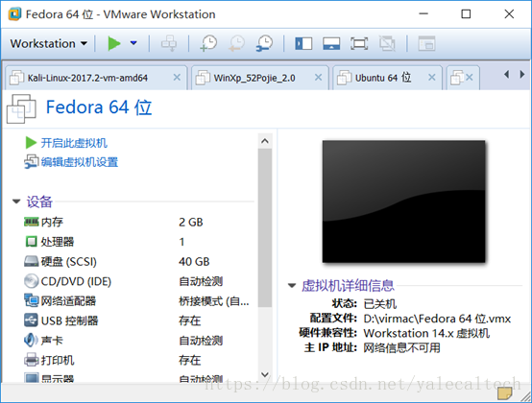Click 开启此虚拟机 to power on the VM
532x403 pixels.
pyautogui.click(x=74, y=143)
